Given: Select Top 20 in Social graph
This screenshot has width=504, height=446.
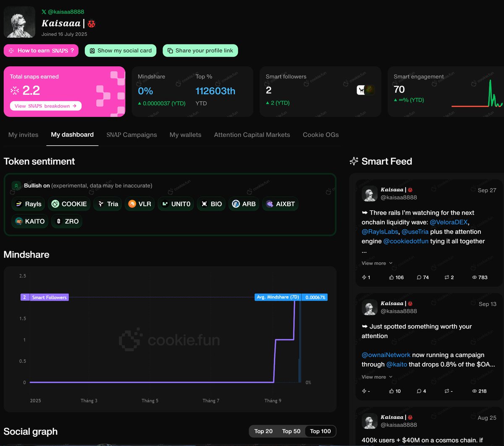Looking at the screenshot, I should tap(263, 431).
